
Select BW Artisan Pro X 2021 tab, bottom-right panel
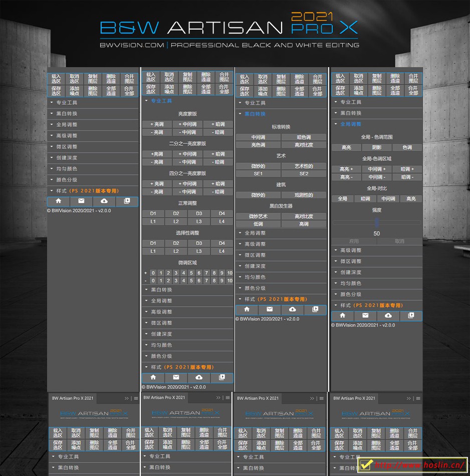tap(354, 398)
